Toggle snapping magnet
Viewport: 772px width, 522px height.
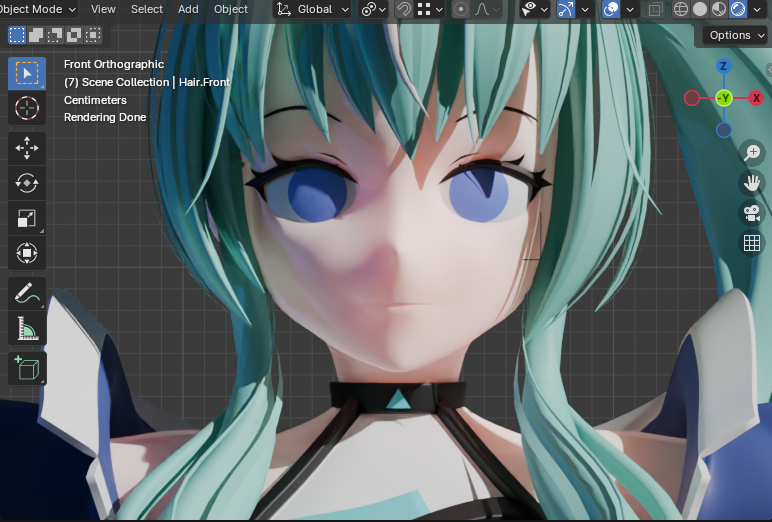(x=404, y=9)
